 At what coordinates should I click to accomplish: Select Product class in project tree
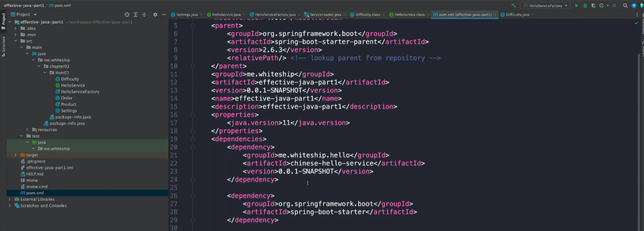tap(68, 104)
